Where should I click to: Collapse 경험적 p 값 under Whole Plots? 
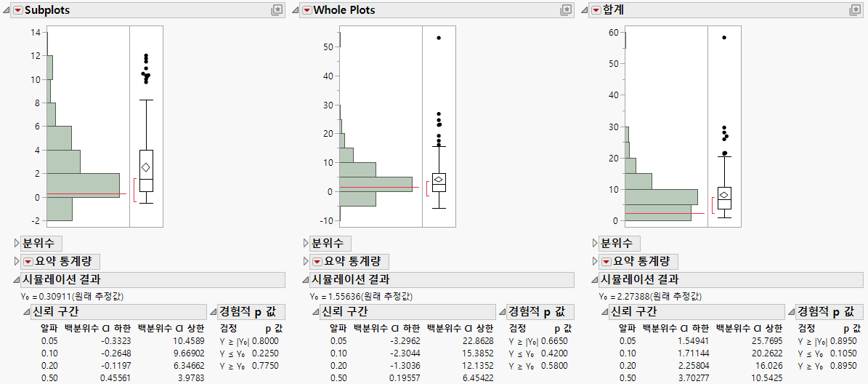point(503,312)
